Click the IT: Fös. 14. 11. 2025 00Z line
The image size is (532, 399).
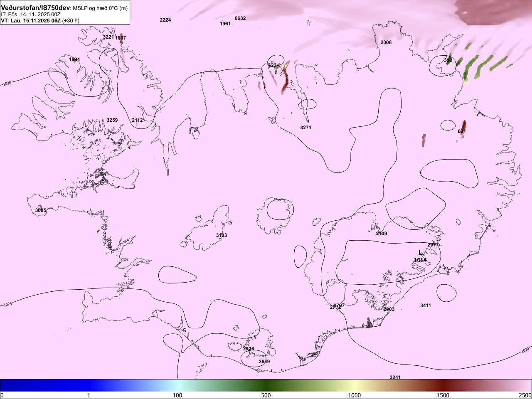click(30, 14)
